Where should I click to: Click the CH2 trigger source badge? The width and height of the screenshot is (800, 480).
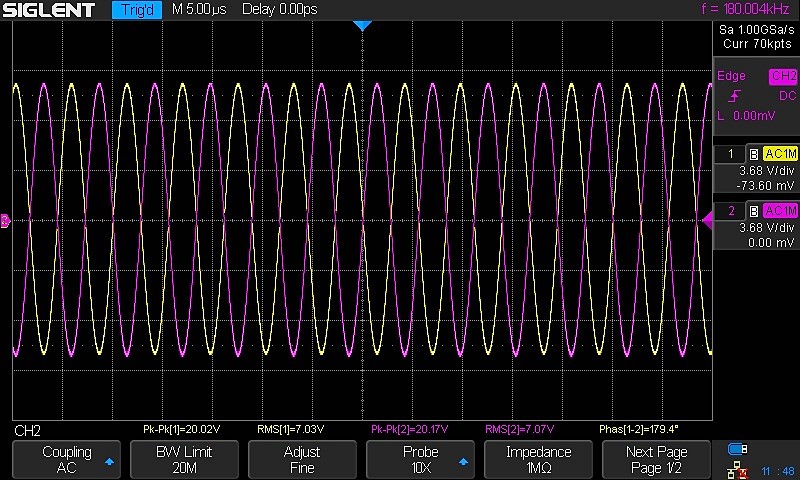(x=781, y=76)
